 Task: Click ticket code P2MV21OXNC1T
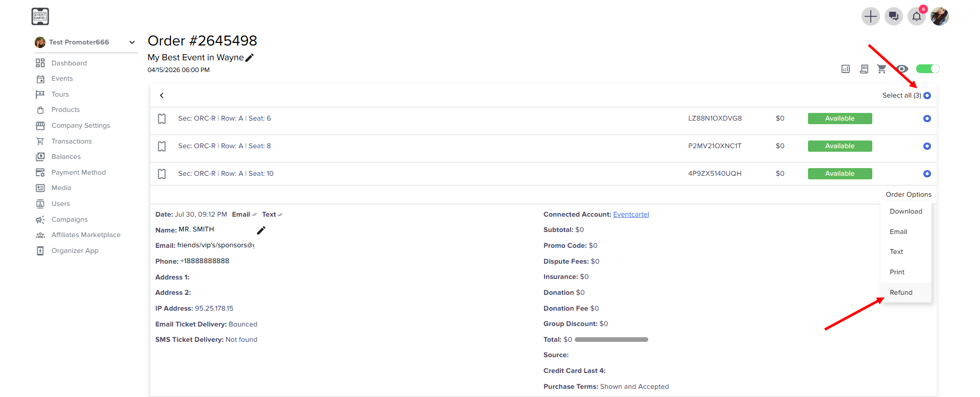(715, 146)
